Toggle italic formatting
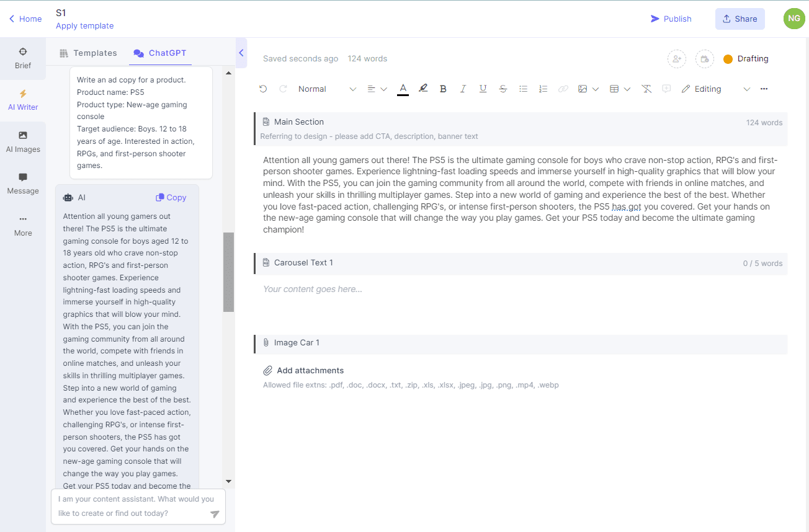The image size is (809, 532). click(463, 89)
